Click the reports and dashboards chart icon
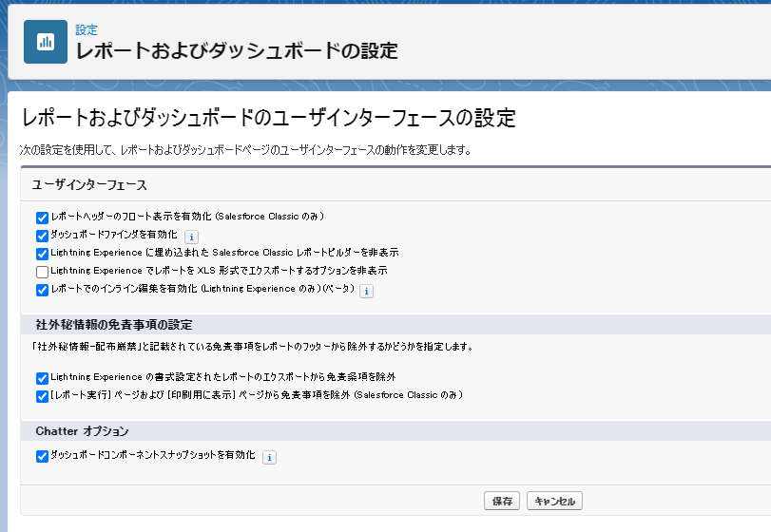 point(46,42)
